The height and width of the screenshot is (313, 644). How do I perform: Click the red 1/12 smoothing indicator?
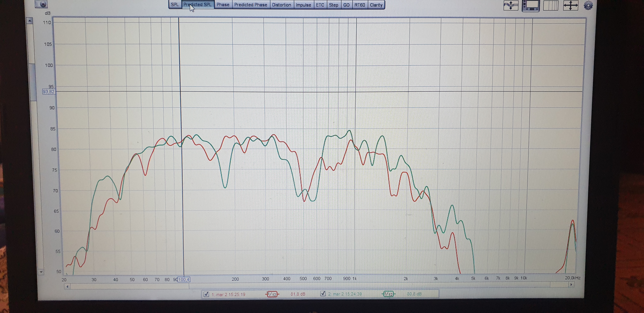(x=272, y=294)
